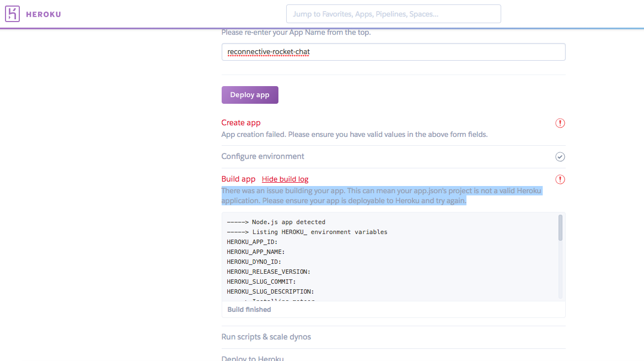
Task: Expand the Run scripts & scale dynos section
Action: [266, 337]
